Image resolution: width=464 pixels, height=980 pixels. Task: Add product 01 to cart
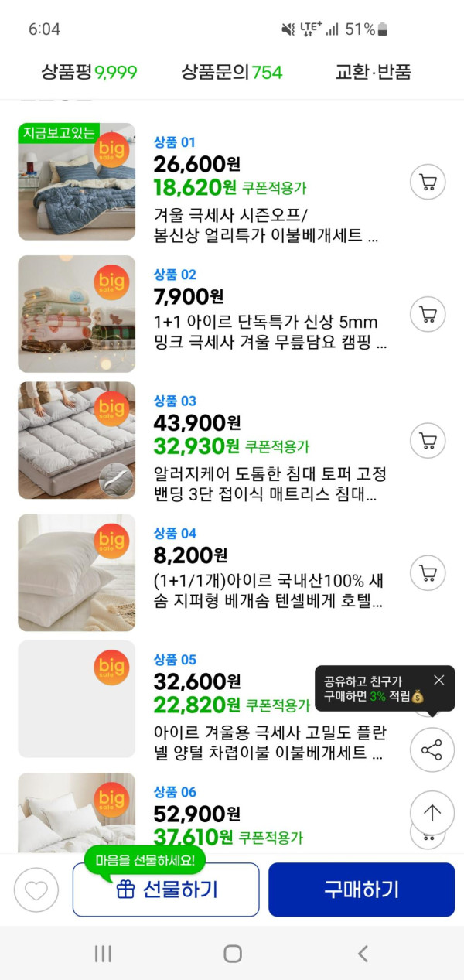(428, 183)
